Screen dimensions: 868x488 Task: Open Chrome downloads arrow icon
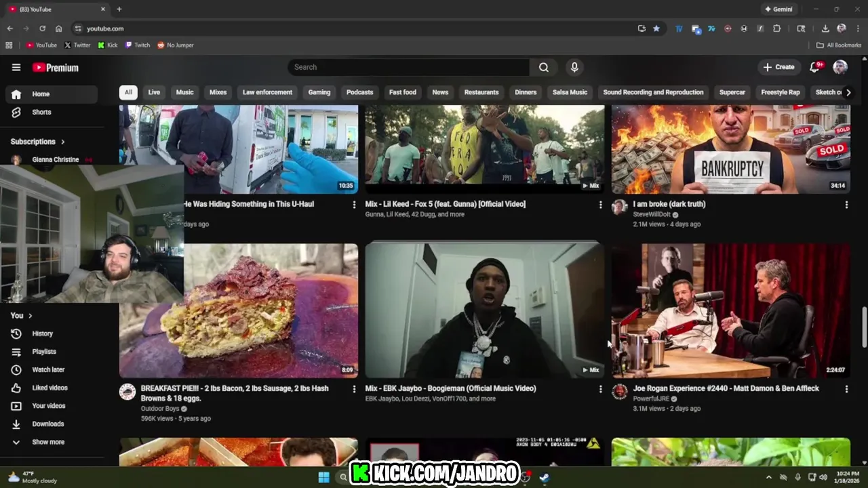point(825,28)
